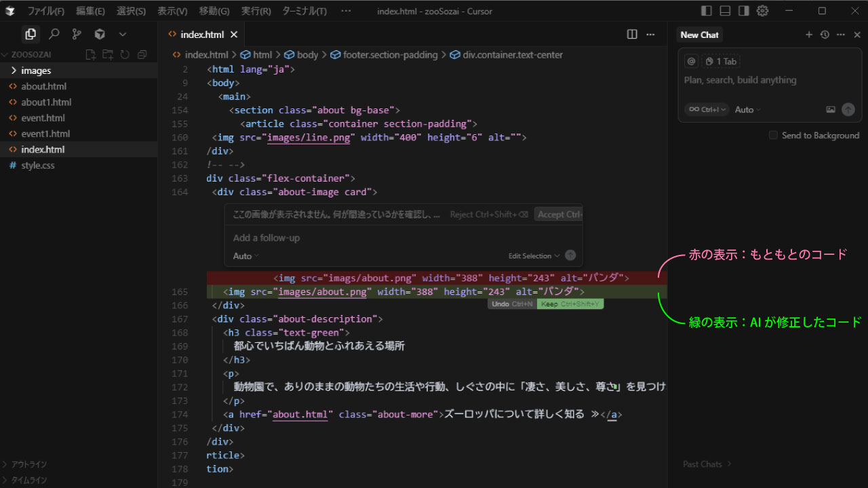Open the 実行(R) menu
Image resolution: width=868 pixels, height=488 pixels.
(x=256, y=11)
